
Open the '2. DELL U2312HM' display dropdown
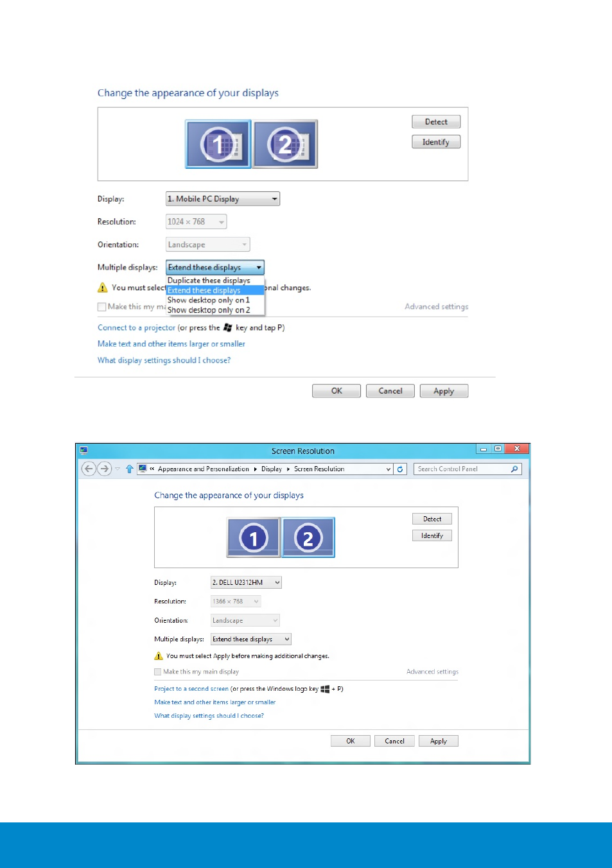[246, 582]
